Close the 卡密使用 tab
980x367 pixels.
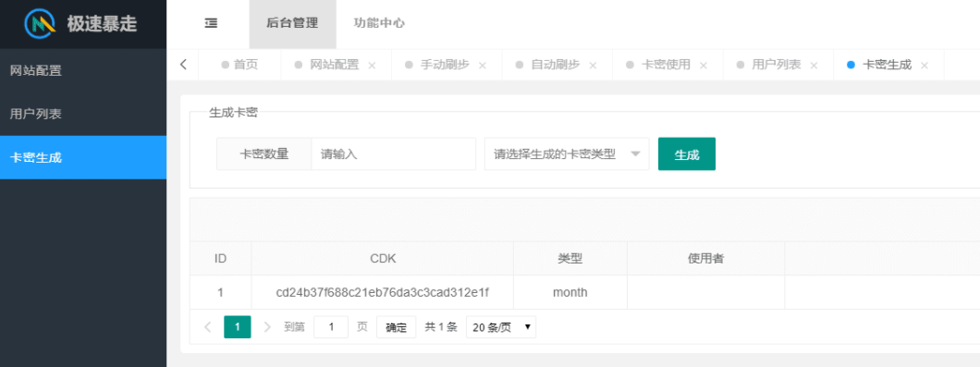pos(704,65)
